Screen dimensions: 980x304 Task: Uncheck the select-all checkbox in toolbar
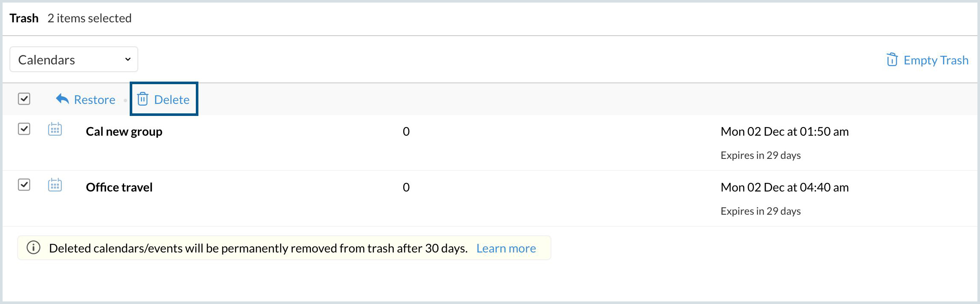pos(24,99)
